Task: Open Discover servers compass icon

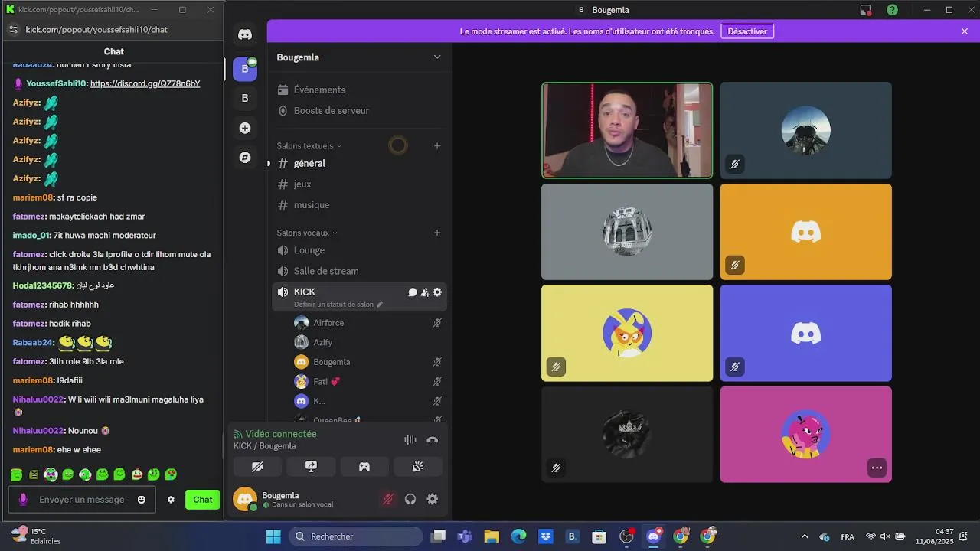Action: click(245, 158)
